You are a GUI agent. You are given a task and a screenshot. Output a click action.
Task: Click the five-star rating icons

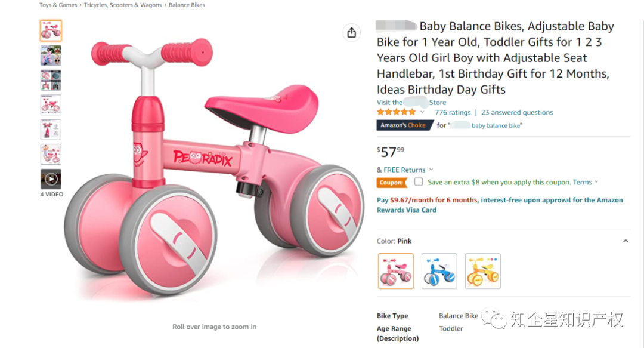pyautogui.click(x=396, y=112)
